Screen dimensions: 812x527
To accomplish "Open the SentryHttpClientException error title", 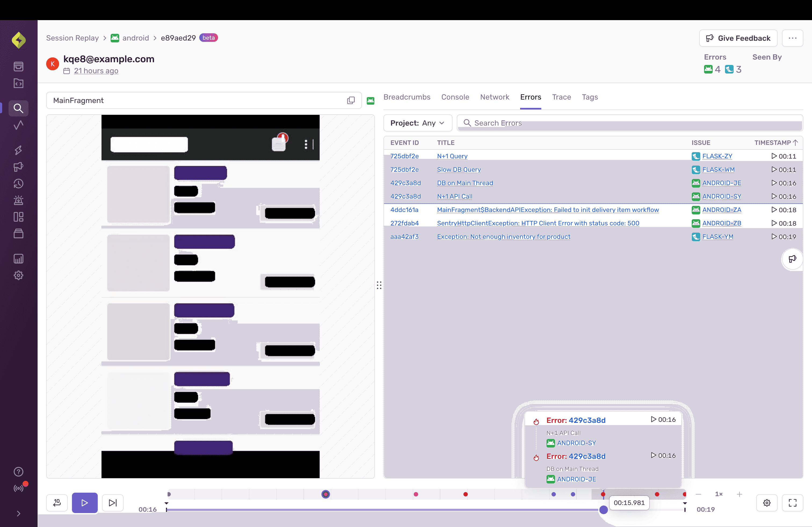I will 538,223.
